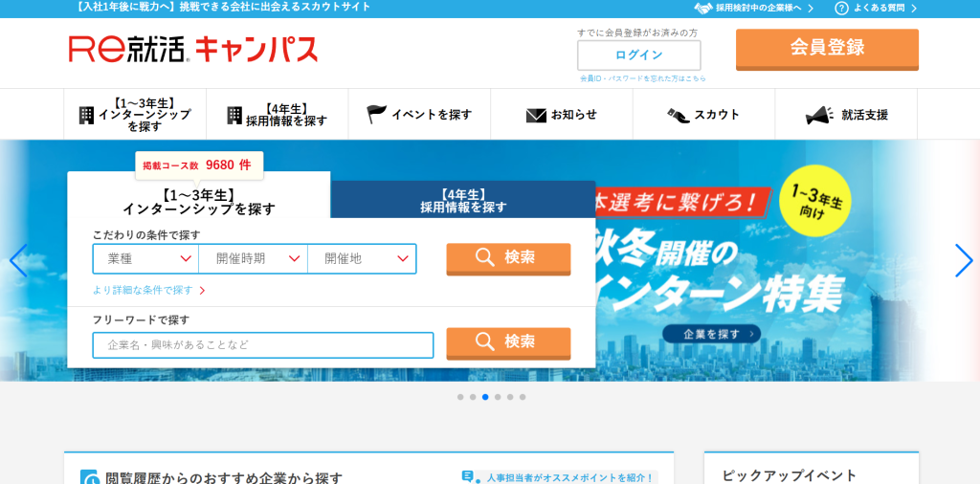Open よくある質問 link

(877, 8)
